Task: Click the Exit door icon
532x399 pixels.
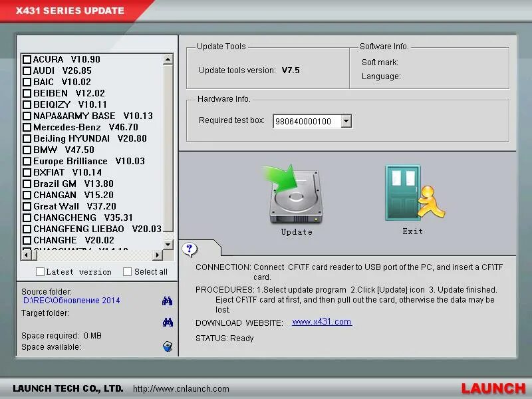Action: tap(414, 193)
